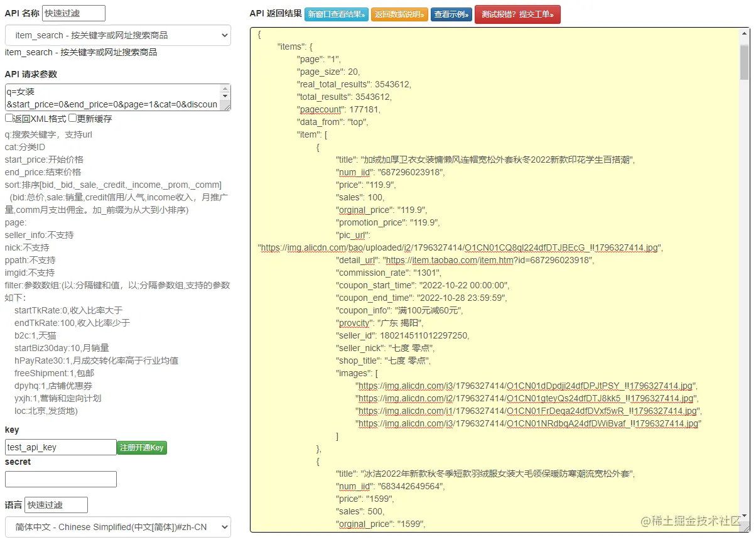Click the coupon_info 满100元减60元 line
The width and height of the screenshot is (756, 542).
[401, 310]
